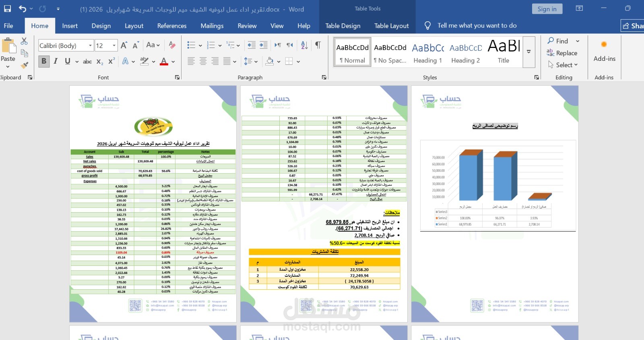Open the Add-ins button
644x340 pixels.
click(604, 51)
